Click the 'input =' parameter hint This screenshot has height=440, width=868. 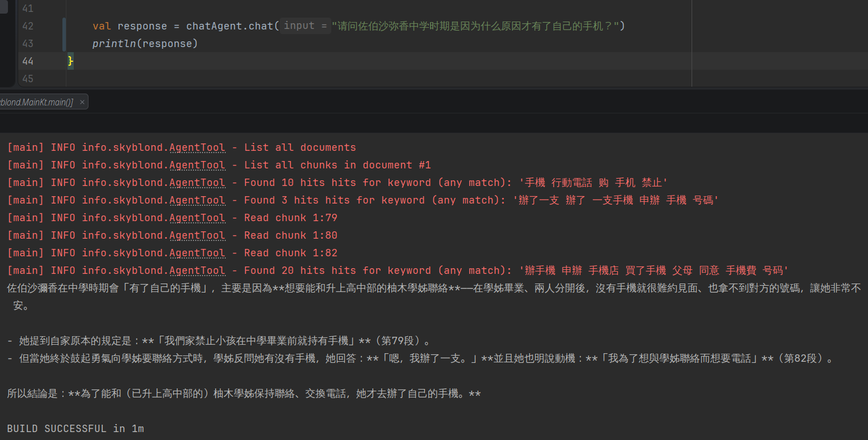[x=305, y=26]
